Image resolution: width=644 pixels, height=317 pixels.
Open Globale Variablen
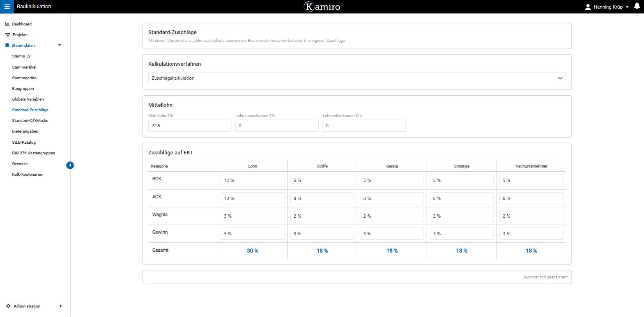point(28,99)
